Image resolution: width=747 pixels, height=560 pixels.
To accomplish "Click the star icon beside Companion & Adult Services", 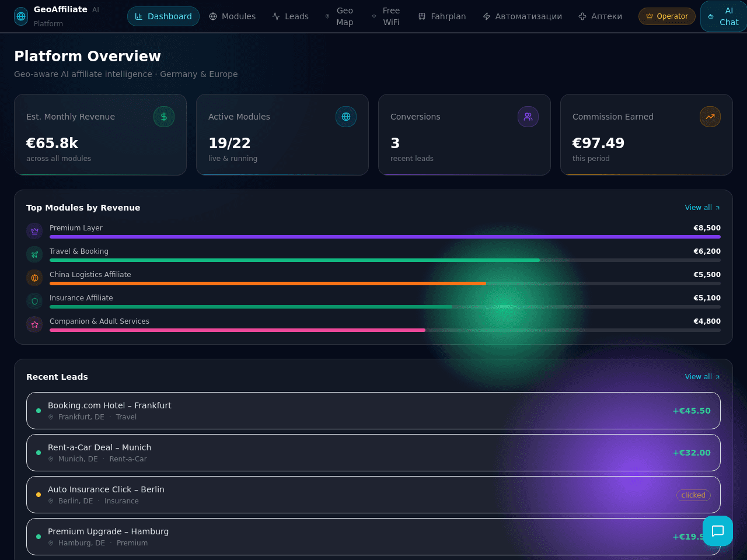I will point(34,324).
